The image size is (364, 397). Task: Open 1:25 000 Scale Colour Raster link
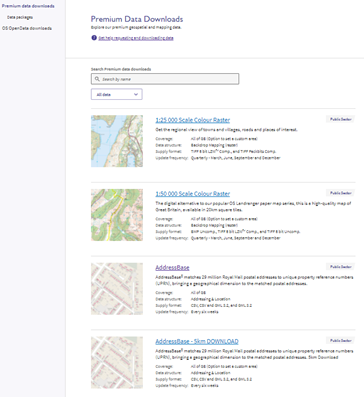click(193, 120)
